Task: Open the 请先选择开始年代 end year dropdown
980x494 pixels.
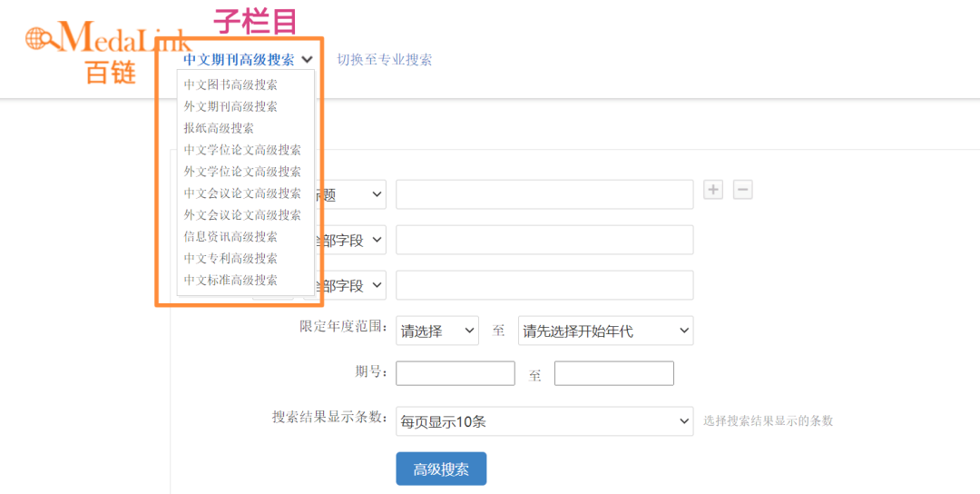Action: (605, 331)
